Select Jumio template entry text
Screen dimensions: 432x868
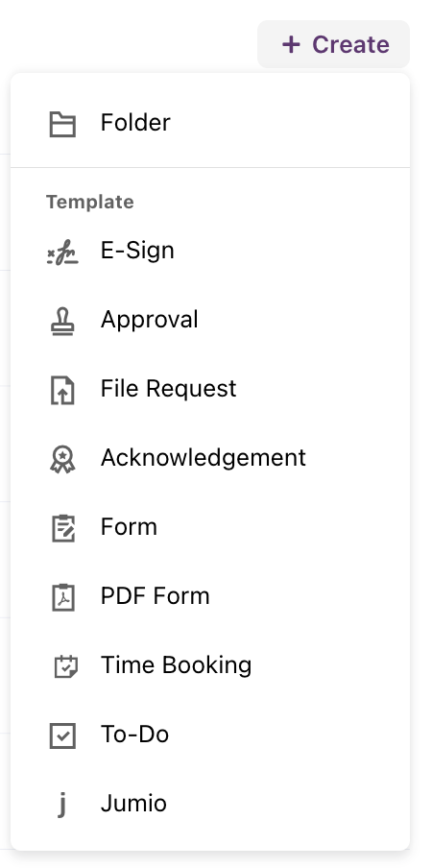click(x=133, y=804)
